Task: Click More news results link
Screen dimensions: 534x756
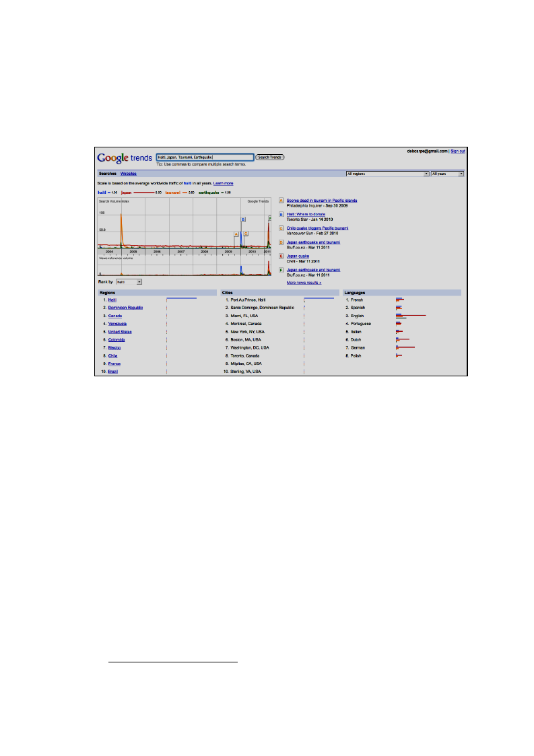Action: (304, 283)
